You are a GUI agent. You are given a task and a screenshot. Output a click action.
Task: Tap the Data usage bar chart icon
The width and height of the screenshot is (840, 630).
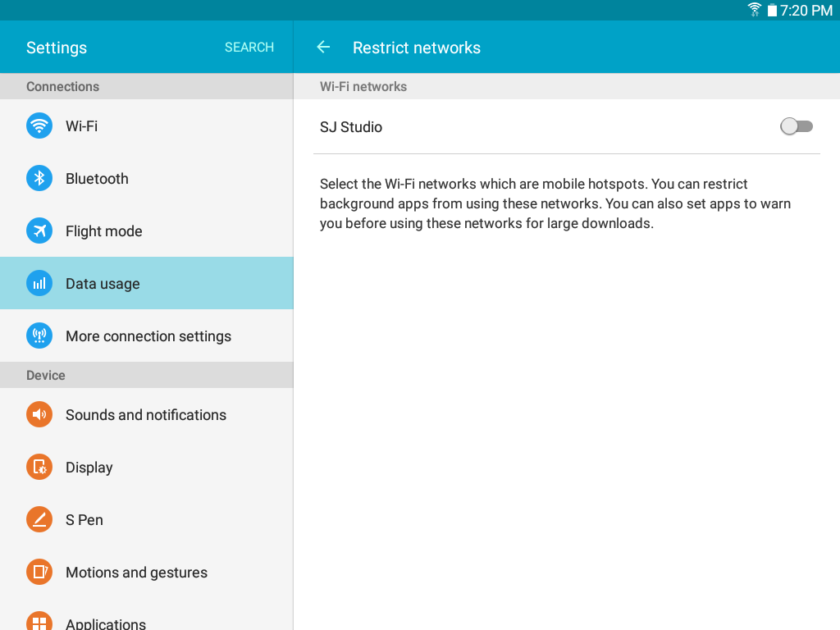point(39,283)
